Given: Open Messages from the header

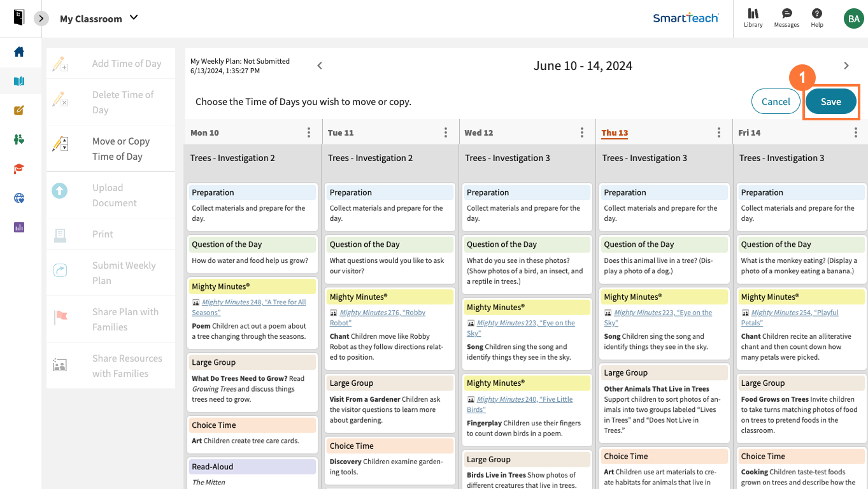Looking at the screenshot, I should coord(786,18).
